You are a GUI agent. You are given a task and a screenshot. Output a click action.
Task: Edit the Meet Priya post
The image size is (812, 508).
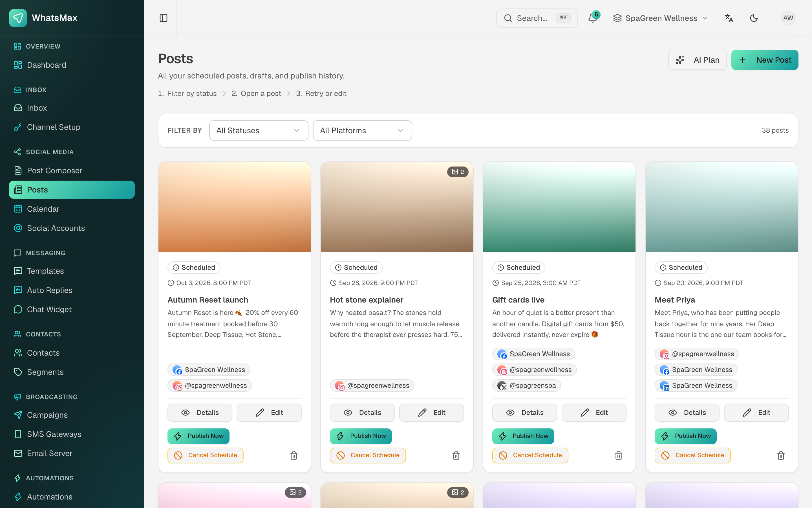pos(756,413)
